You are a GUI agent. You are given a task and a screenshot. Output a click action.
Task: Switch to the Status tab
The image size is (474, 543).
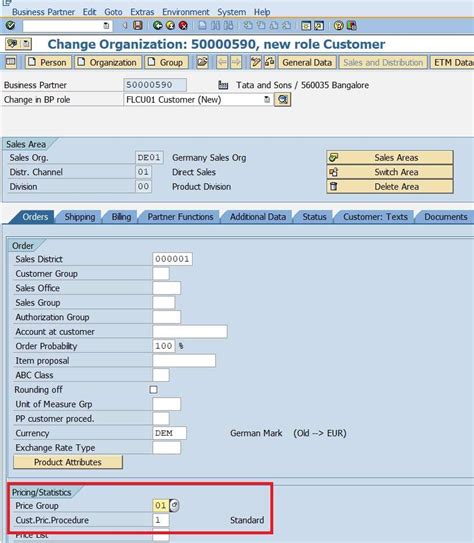[x=314, y=217]
